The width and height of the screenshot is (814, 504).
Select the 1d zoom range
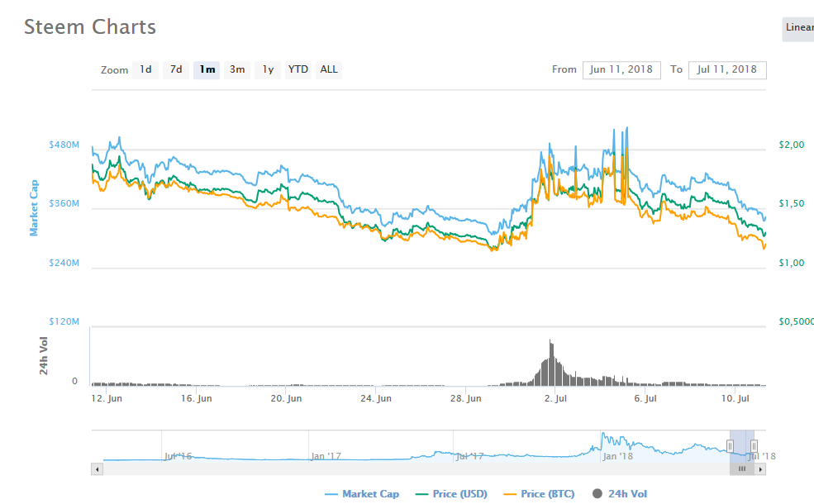click(145, 69)
